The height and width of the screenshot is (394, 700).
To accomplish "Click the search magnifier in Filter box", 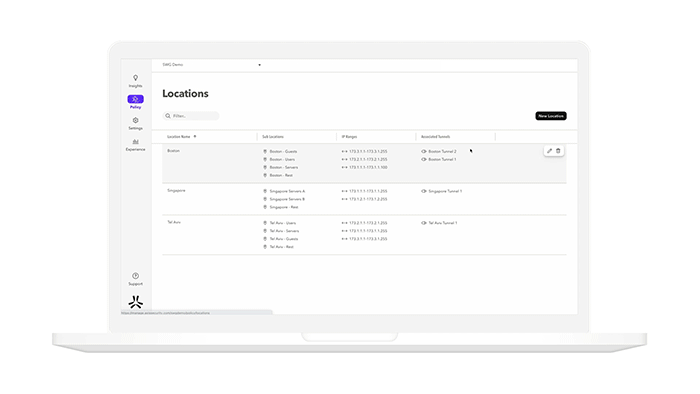I will 168,116.
